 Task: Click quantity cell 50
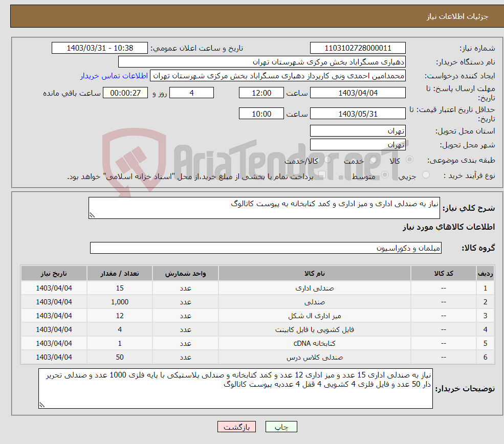pos(120,357)
